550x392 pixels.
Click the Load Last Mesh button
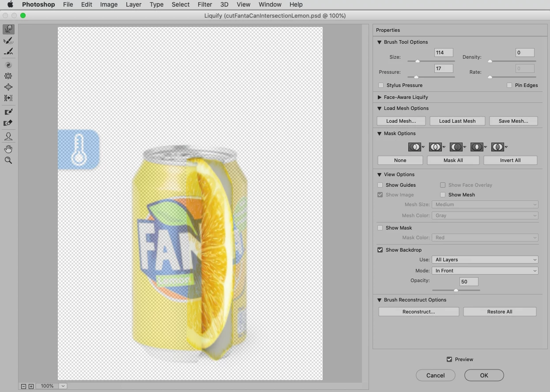tap(457, 121)
